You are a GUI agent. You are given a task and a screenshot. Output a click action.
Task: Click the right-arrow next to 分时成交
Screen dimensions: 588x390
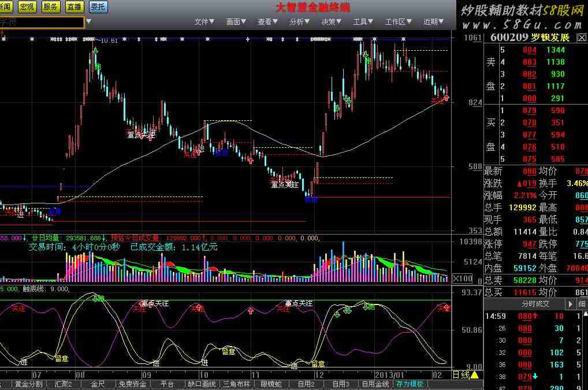click(x=570, y=304)
